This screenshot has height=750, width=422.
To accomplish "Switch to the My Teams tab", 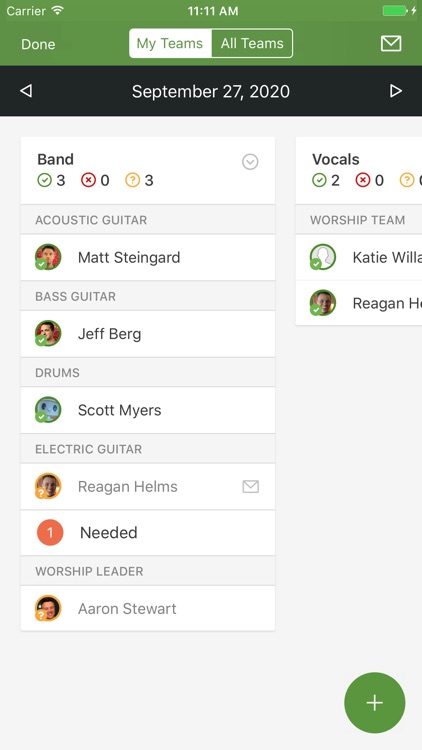I will (170, 44).
